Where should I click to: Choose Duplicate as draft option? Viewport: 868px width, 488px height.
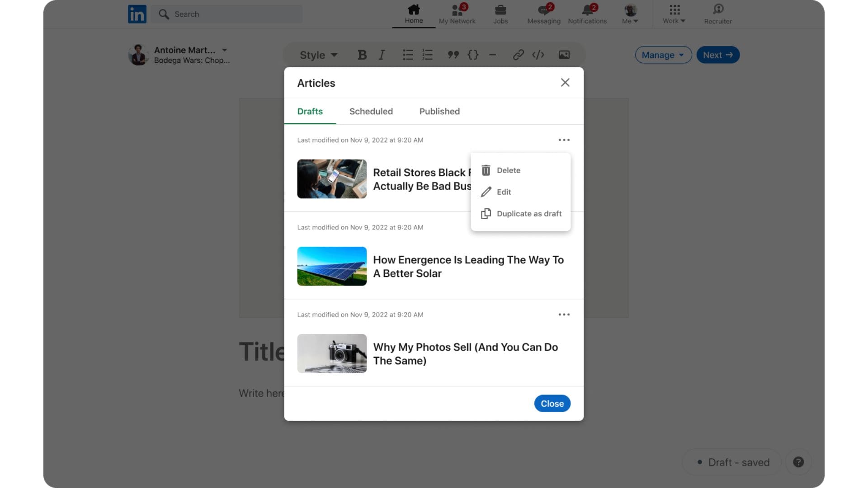click(528, 214)
